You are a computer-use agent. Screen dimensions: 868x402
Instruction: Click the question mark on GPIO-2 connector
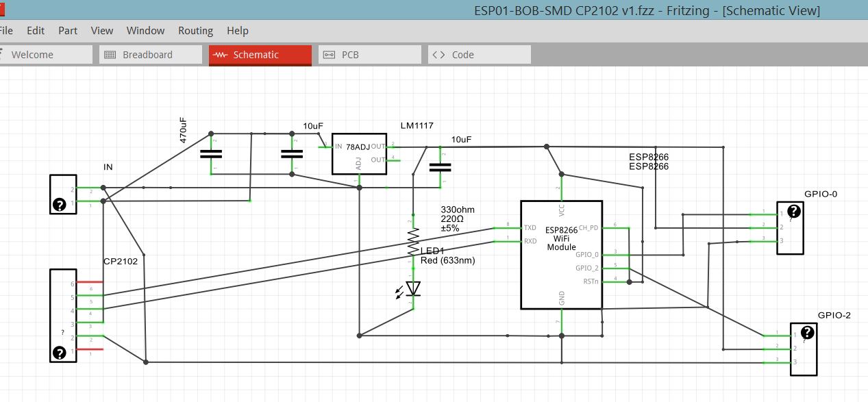(x=807, y=332)
